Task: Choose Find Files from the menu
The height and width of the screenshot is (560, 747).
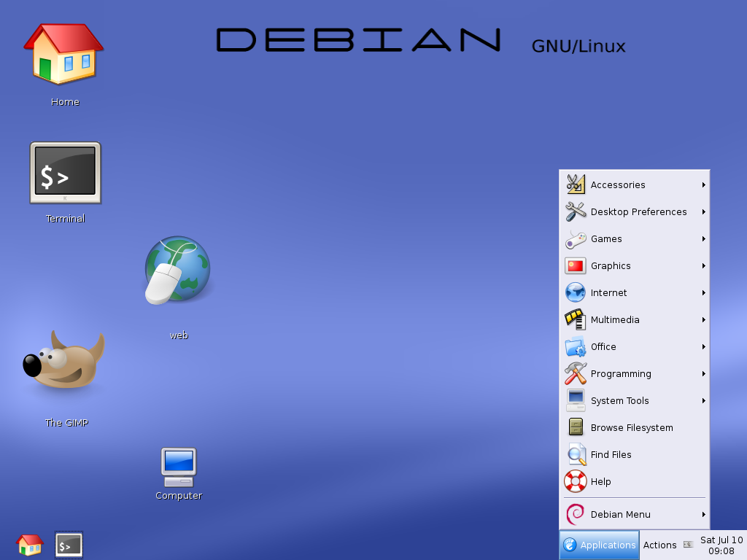Action: click(635, 454)
